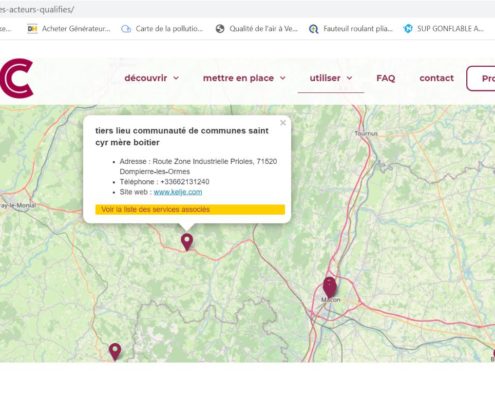Click the cloud icon of pollution map bookmark
This screenshot has width=495, height=400.
tap(126, 29)
